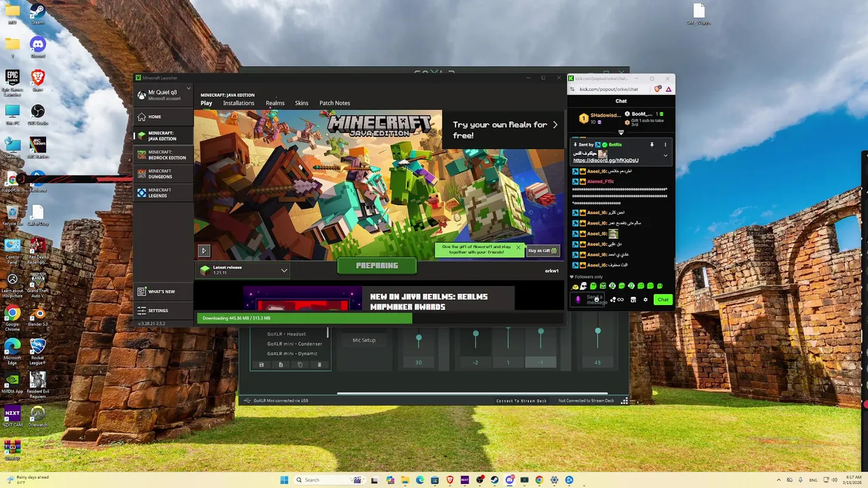Click the pin icon on pinned chat message

652,144
